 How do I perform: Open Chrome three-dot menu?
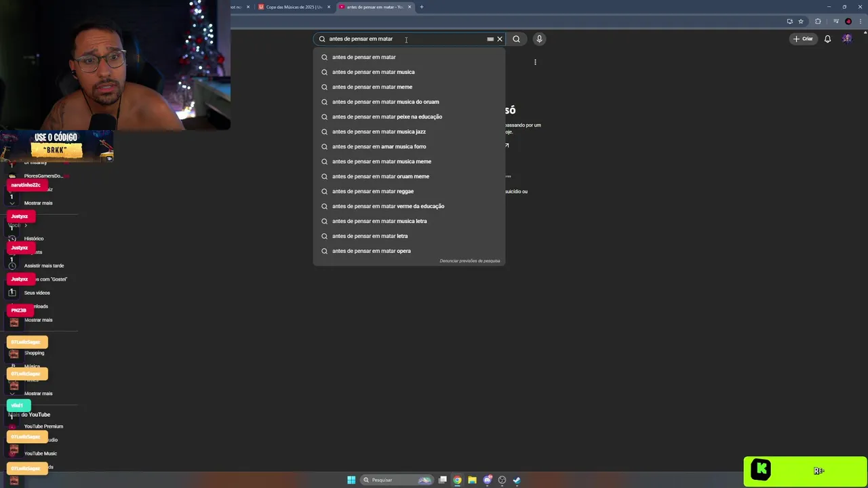pos(859,22)
